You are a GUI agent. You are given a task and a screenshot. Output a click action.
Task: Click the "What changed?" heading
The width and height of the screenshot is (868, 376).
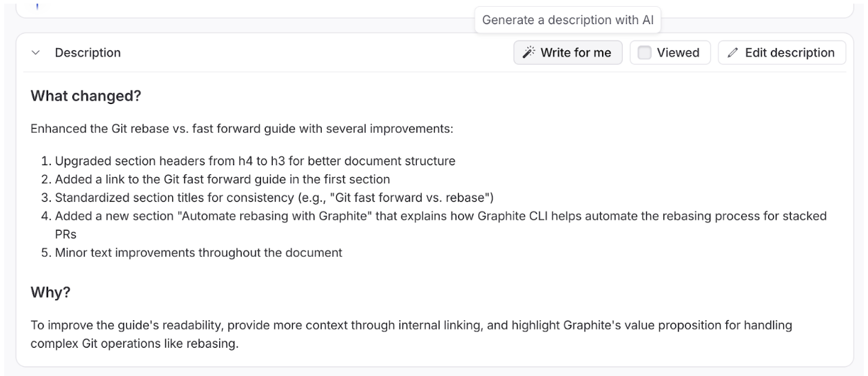pos(86,96)
